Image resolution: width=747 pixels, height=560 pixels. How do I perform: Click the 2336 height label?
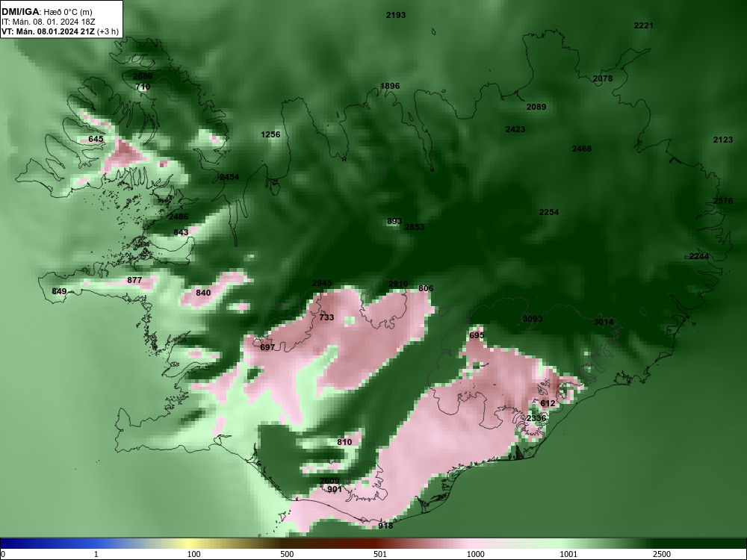pos(536,419)
